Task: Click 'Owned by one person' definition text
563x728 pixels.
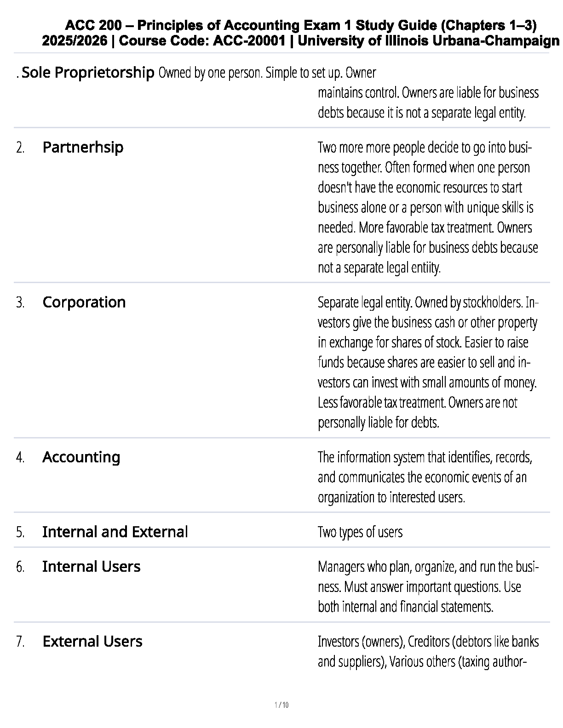Action: pos(267,73)
